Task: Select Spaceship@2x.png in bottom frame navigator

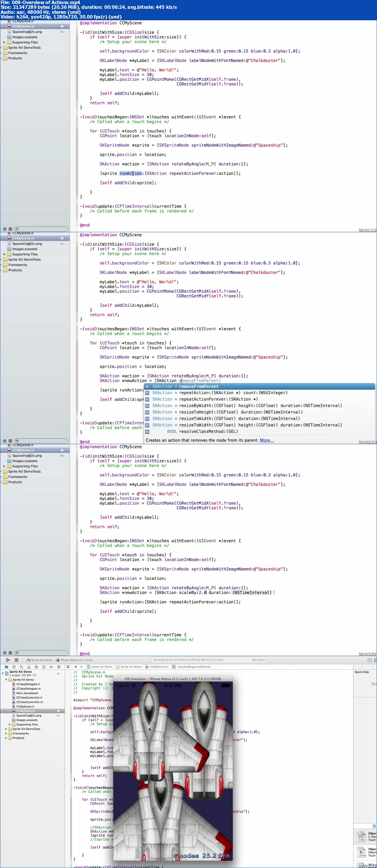Action: (x=29, y=715)
